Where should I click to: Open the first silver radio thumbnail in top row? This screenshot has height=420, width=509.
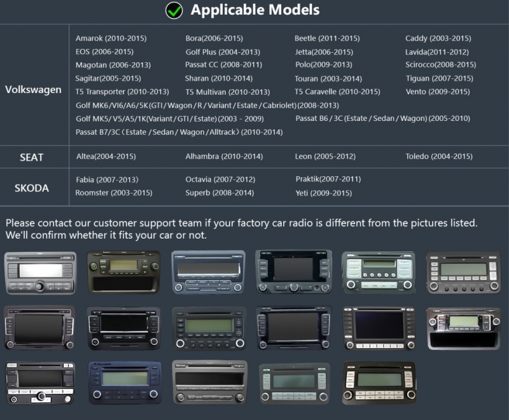point(40,273)
